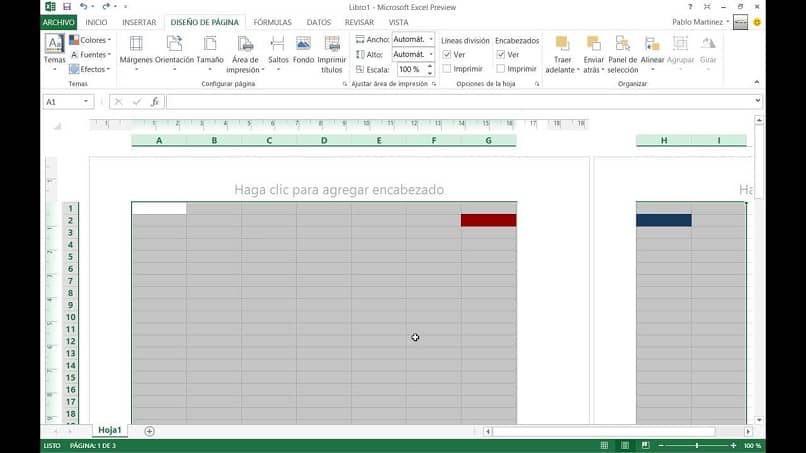The width and height of the screenshot is (806, 453).
Task: Open the Saltos page breaks menu
Action: pos(278,53)
